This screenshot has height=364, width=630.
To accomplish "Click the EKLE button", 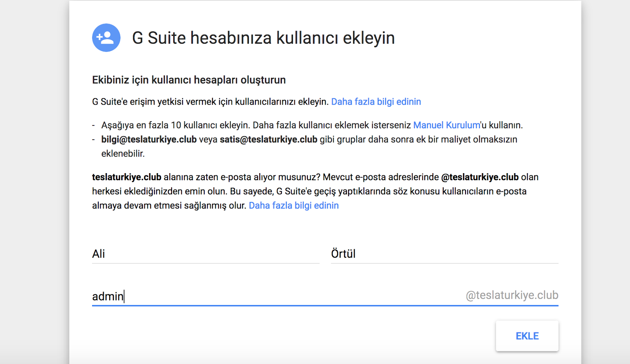I will 527,336.
